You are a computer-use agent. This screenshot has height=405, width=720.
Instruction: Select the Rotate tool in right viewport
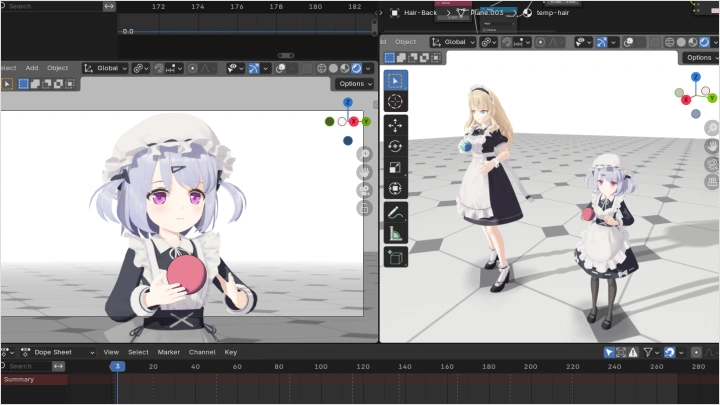[395, 146]
